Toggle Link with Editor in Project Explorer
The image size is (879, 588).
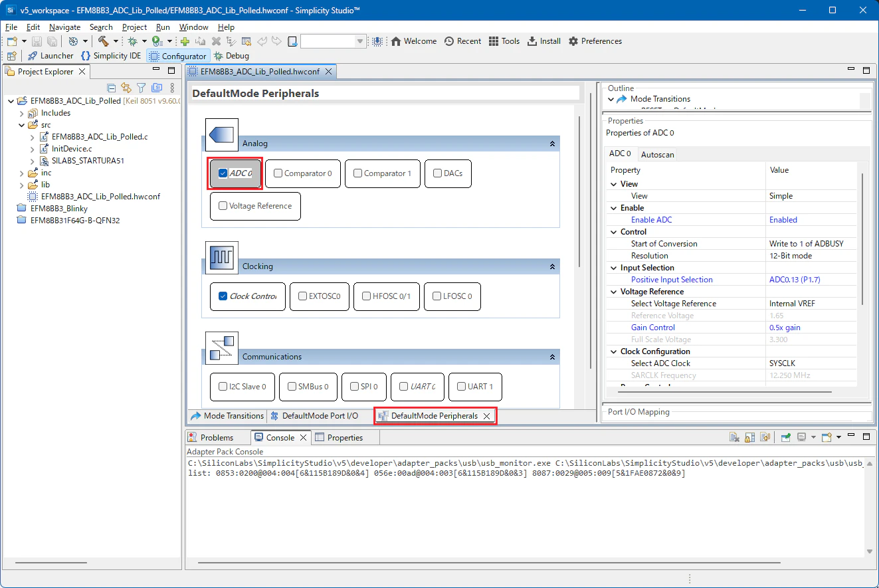click(126, 88)
